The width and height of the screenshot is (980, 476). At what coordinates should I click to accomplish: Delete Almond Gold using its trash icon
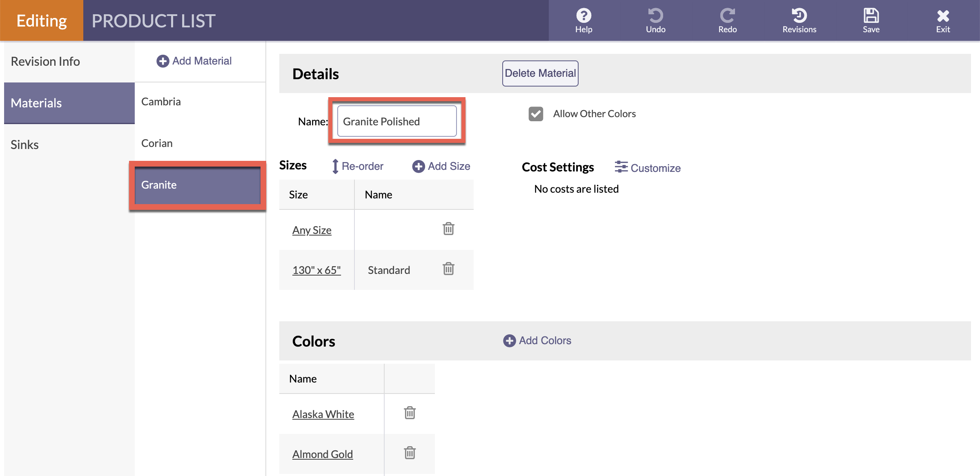(410, 453)
